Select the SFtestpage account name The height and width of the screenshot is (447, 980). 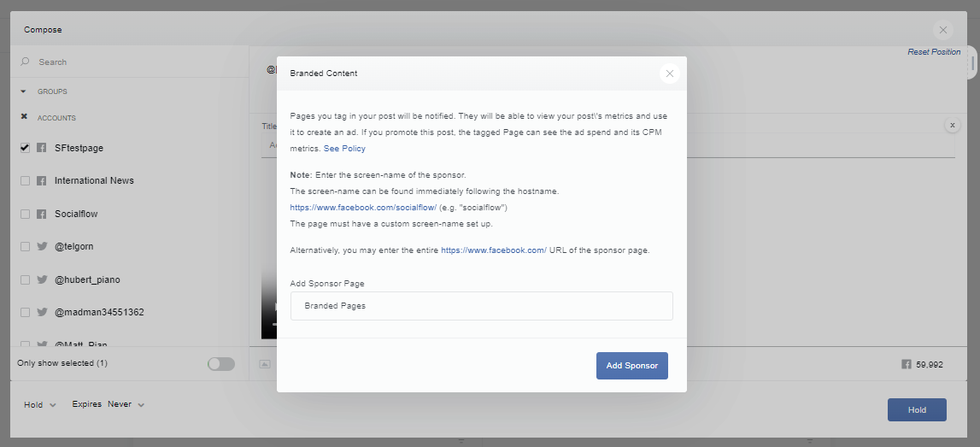tap(79, 148)
